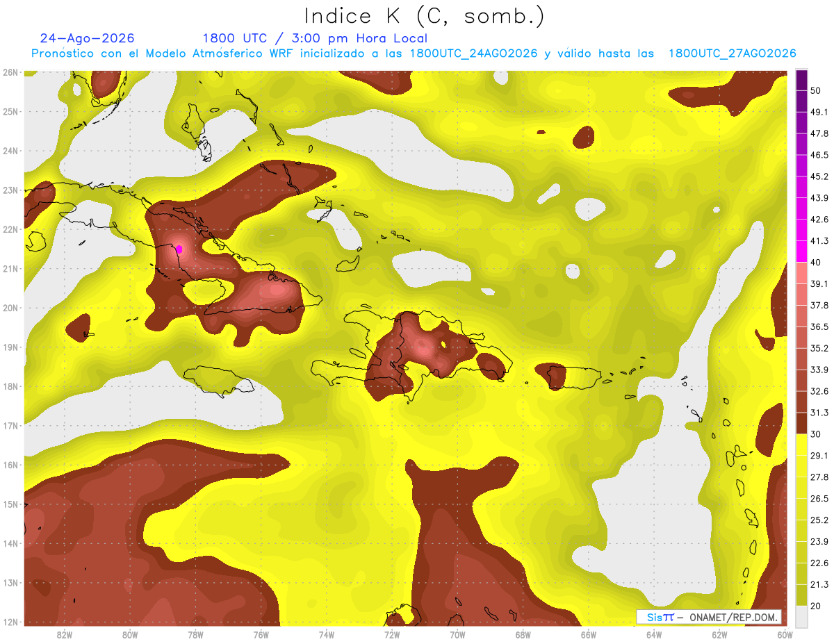The height and width of the screenshot is (644, 834).
Task: Click the colorbar value '50'
Action: tap(816, 90)
